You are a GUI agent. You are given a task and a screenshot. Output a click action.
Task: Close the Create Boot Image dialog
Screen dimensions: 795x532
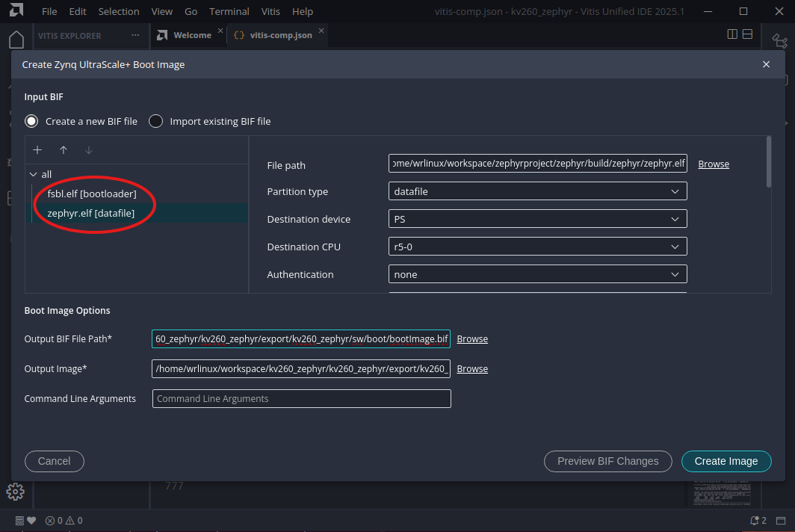pyautogui.click(x=766, y=64)
